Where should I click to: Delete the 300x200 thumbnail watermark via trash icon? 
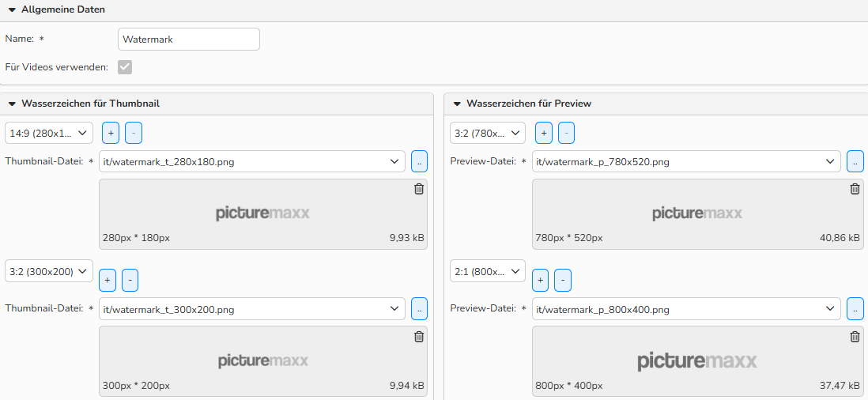[x=419, y=336]
